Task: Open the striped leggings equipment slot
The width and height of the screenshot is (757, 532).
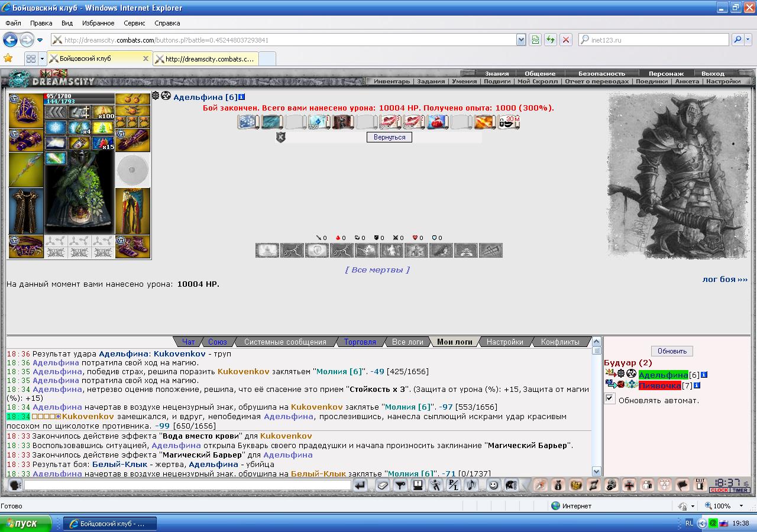Action: (x=132, y=211)
